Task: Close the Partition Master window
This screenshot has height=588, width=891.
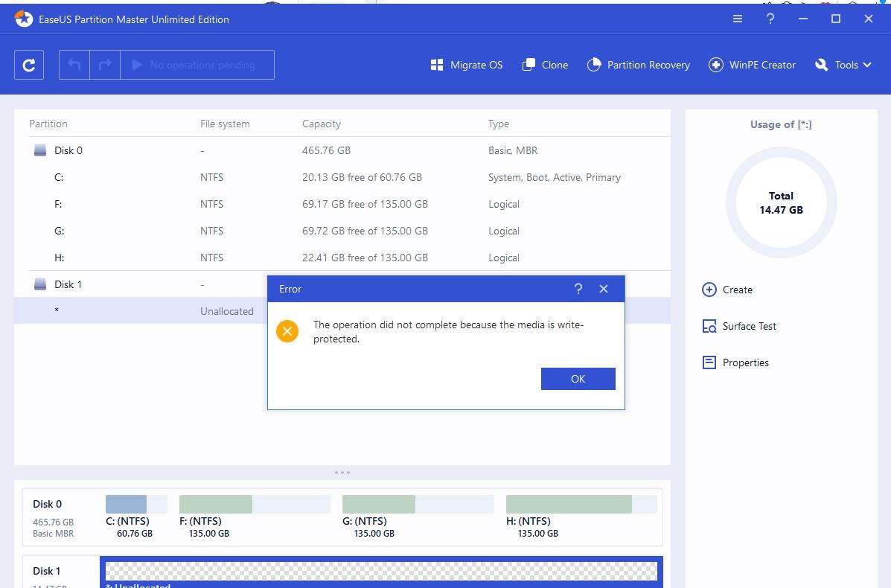Action: coord(868,19)
